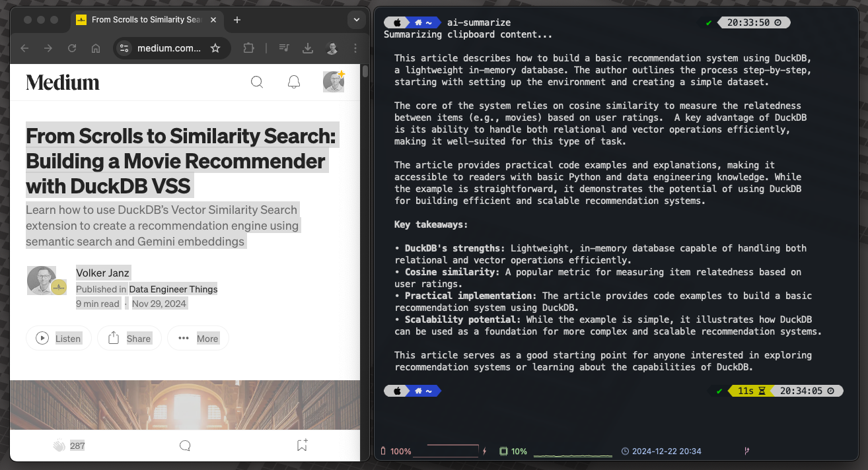Screen dimensions: 868x470
Task: Clap for the article
Action: coord(59,446)
